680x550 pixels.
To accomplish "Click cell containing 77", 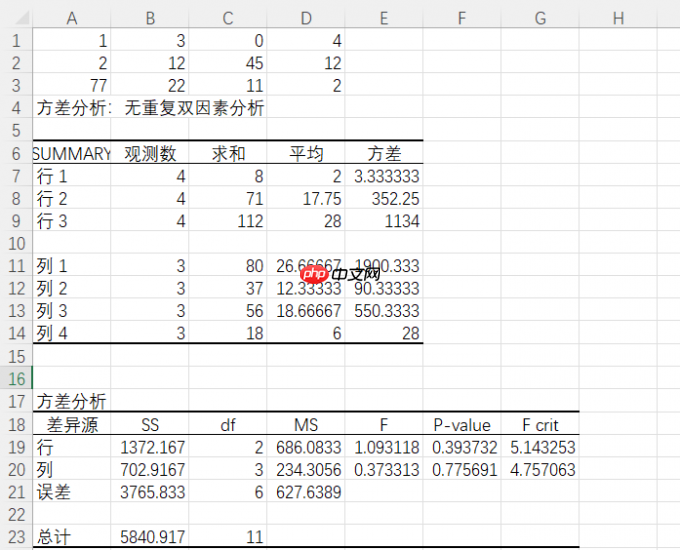I will 72,86.
